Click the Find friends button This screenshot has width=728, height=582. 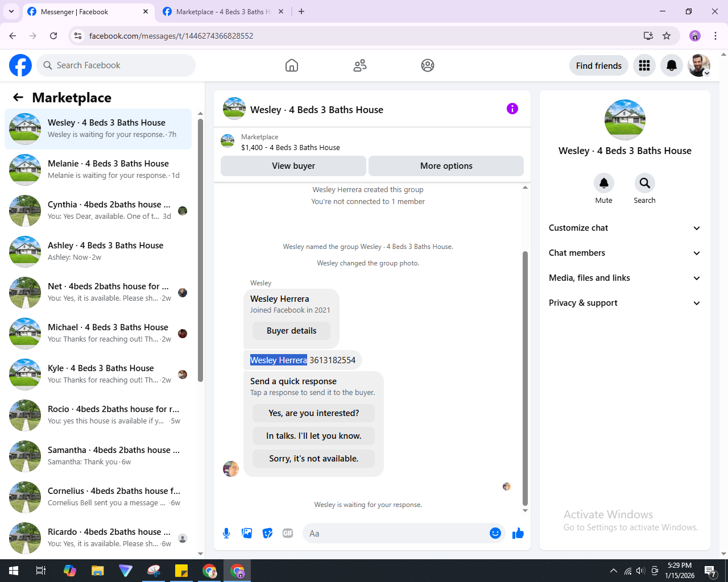point(599,65)
